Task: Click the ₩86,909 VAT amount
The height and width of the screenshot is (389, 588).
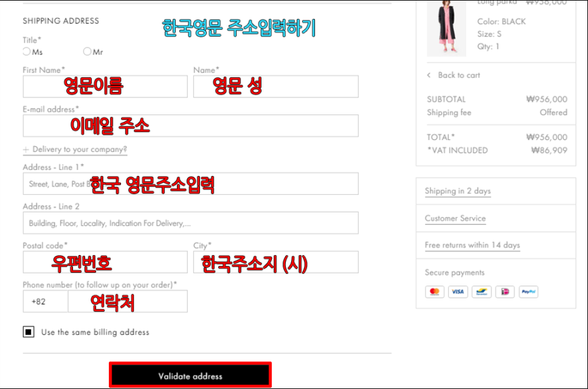Action: [x=549, y=150]
